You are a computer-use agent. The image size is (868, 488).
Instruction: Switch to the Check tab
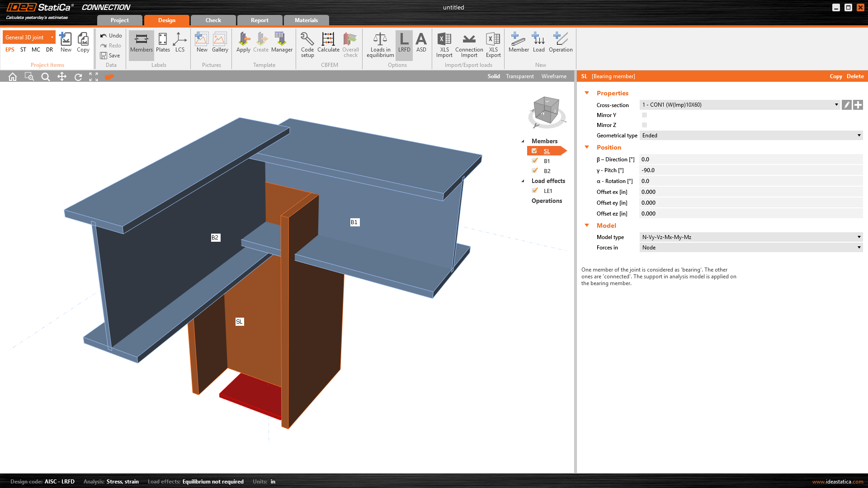click(x=213, y=20)
